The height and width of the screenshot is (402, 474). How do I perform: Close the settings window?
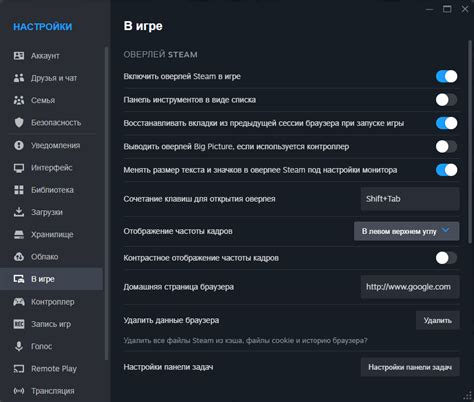coord(465,9)
